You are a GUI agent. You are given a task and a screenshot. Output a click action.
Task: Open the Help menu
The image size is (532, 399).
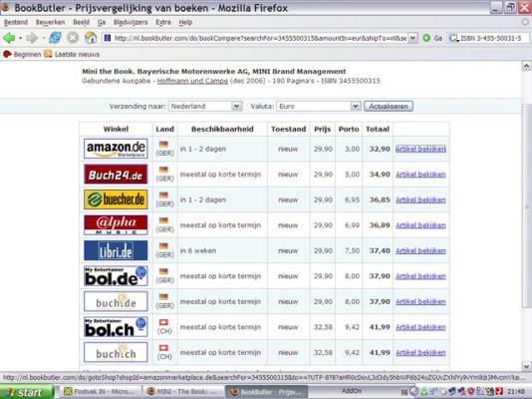pos(185,22)
